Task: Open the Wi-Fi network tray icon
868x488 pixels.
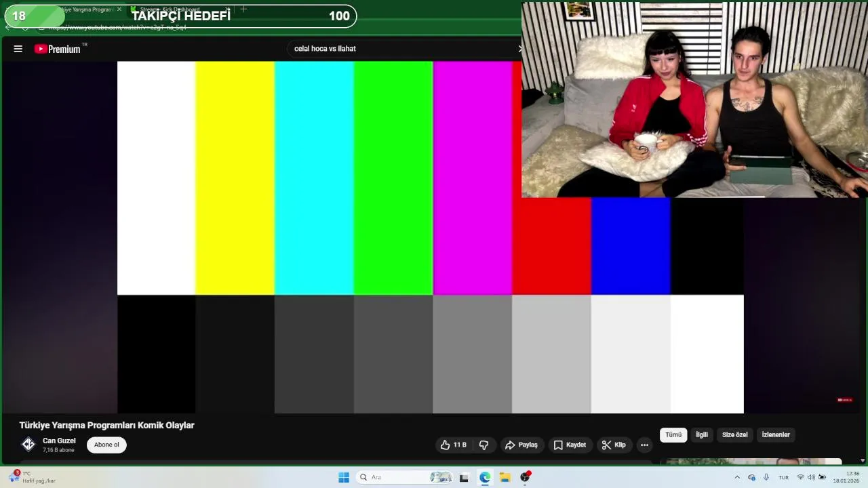Action: pyautogui.click(x=800, y=477)
